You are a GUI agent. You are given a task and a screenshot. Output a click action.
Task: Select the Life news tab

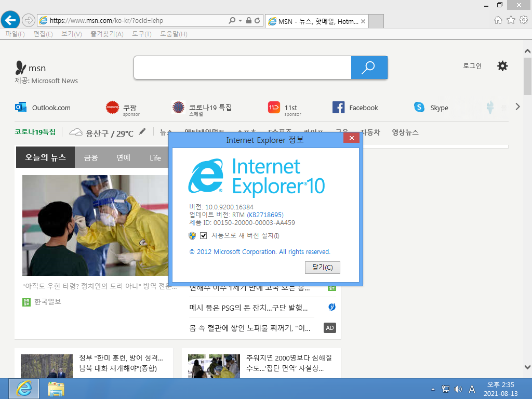(155, 158)
